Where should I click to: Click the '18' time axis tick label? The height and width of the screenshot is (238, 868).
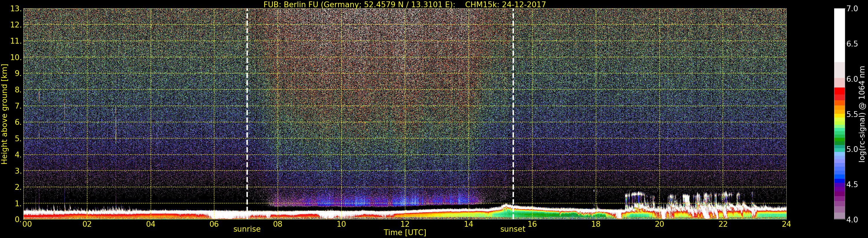coord(596,224)
